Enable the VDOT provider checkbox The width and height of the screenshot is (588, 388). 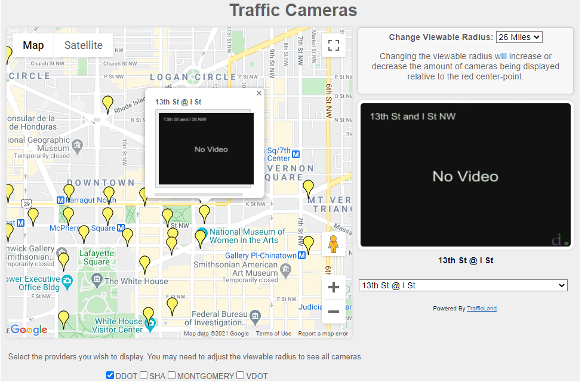click(241, 375)
